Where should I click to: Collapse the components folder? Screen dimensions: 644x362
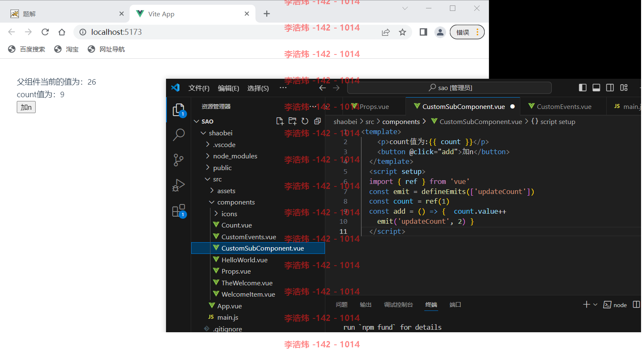pos(212,202)
